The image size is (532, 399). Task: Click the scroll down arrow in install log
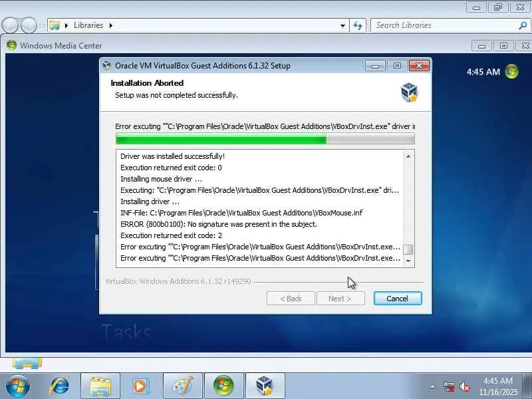(408, 261)
